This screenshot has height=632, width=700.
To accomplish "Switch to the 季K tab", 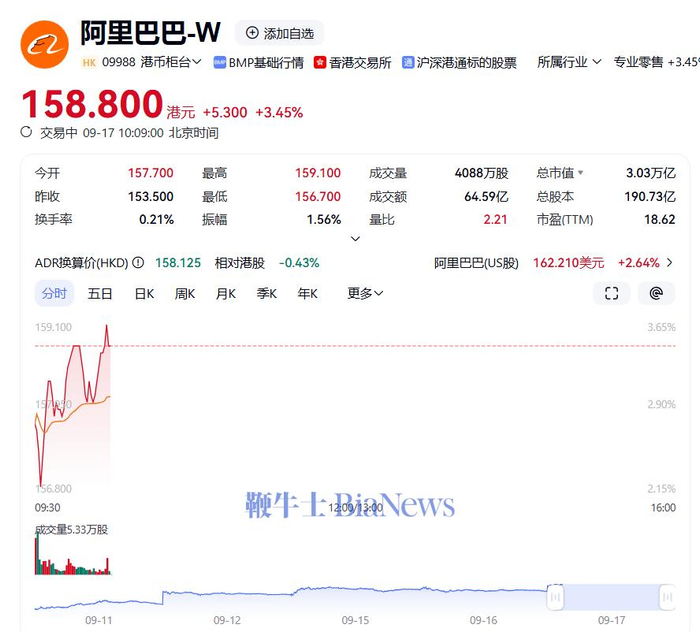I will pos(267,293).
